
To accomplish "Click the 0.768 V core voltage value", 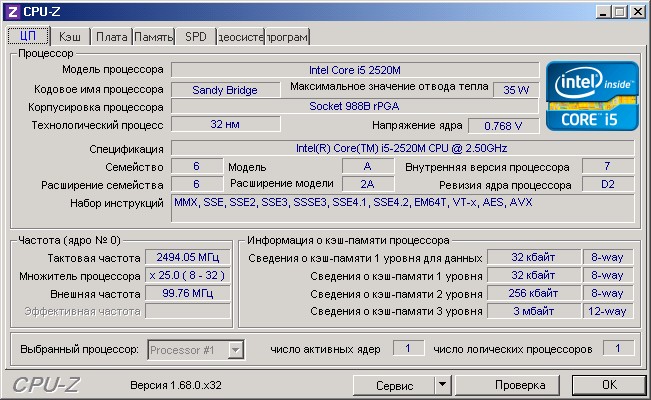I will click(x=504, y=126).
